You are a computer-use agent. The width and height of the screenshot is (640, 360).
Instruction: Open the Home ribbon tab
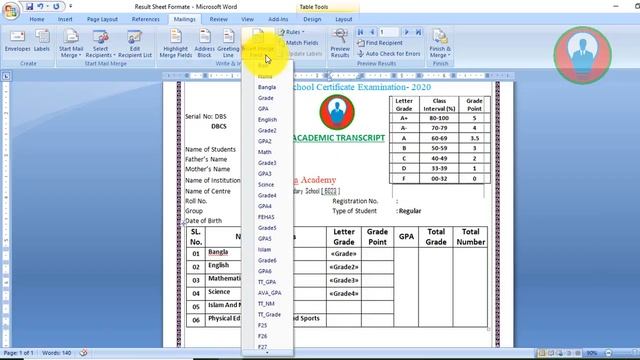click(37, 19)
